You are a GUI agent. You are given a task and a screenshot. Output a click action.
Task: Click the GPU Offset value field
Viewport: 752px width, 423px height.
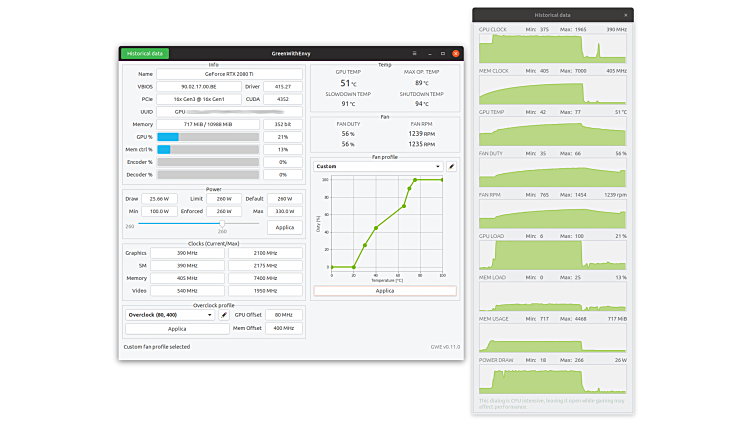coord(283,314)
